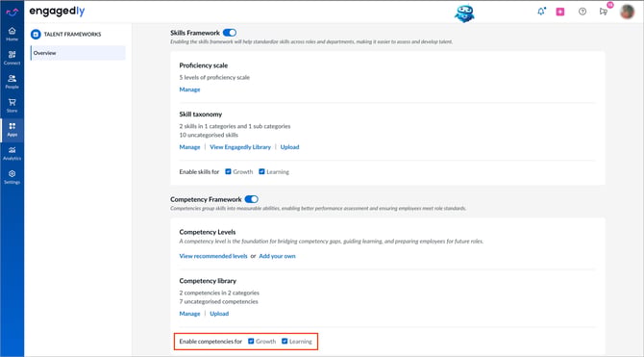This screenshot has height=357, width=644.
Task: Toggle the Skills Framework switch
Action: (230, 33)
